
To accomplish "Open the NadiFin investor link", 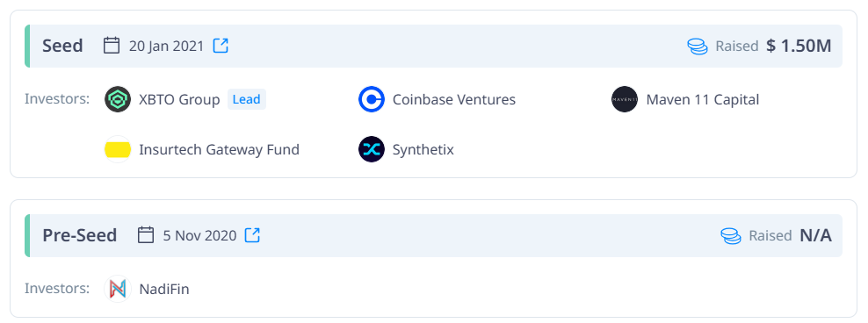I will pos(164,289).
